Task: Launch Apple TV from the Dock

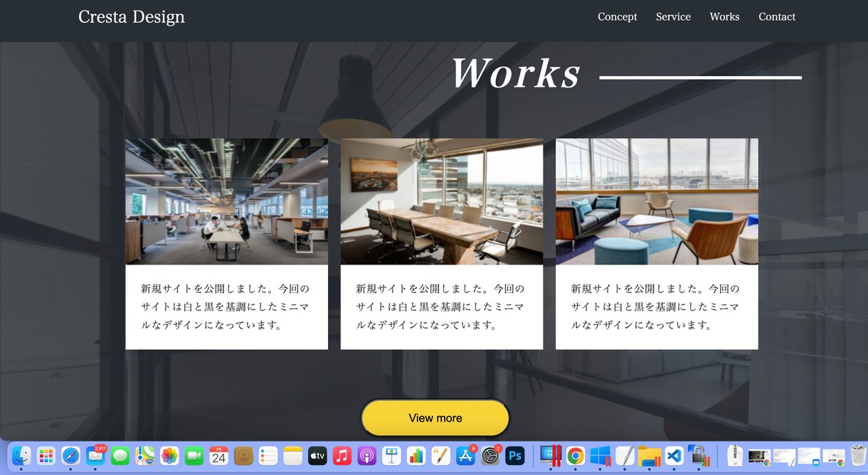Action: click(317, 456)
